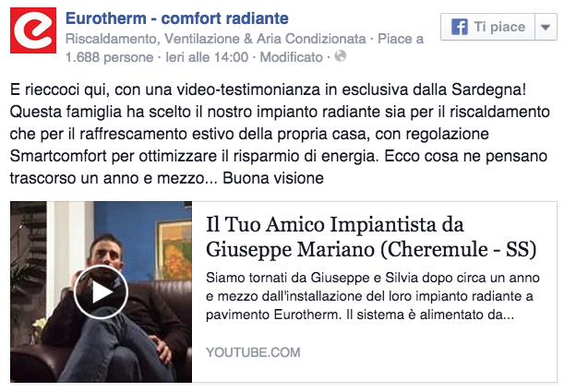Open the video thumbnail of the seated man
This screenshot has width=564, height=392.
point(101,291)
